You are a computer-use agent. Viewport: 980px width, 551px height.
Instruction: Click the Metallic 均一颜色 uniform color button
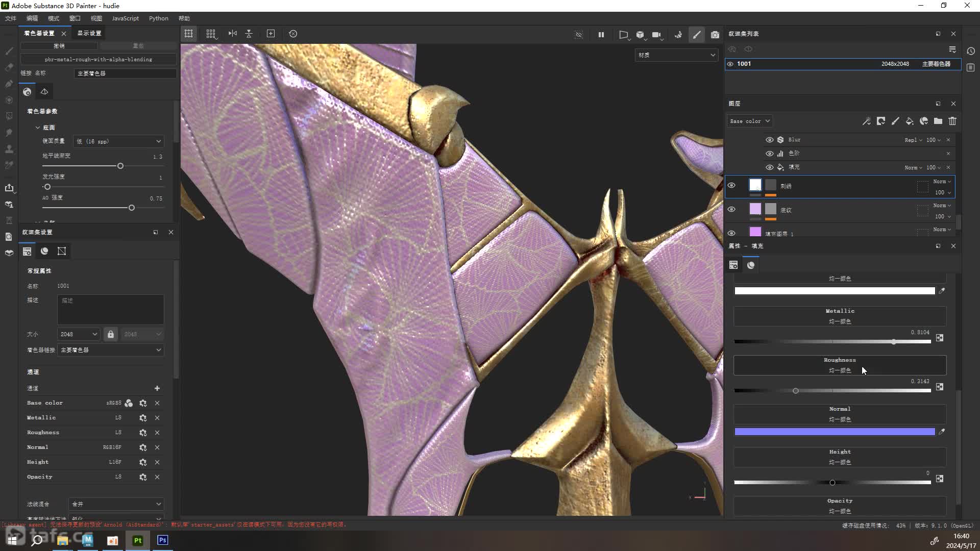point(840,316)
